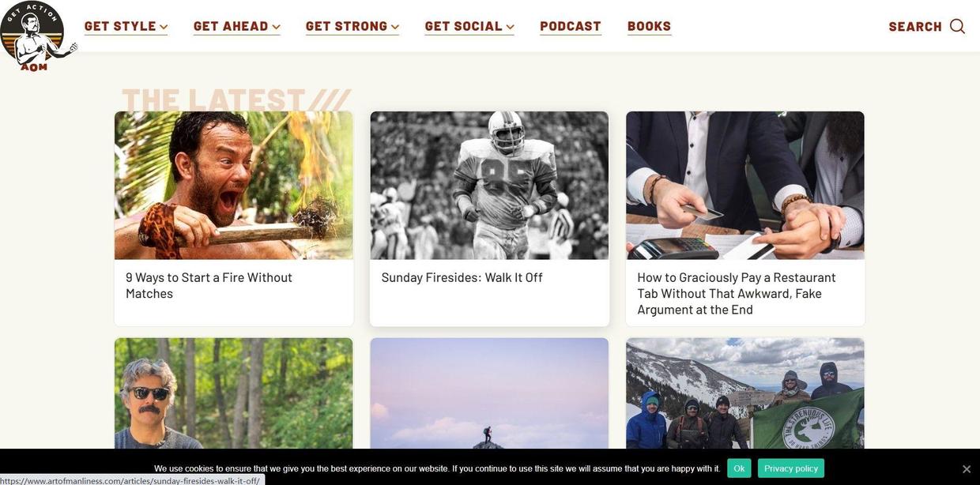This screenshot has height=485, width=980.
Task: Dismiss cookie banner with X icon
Action: [x=966, y=469]
